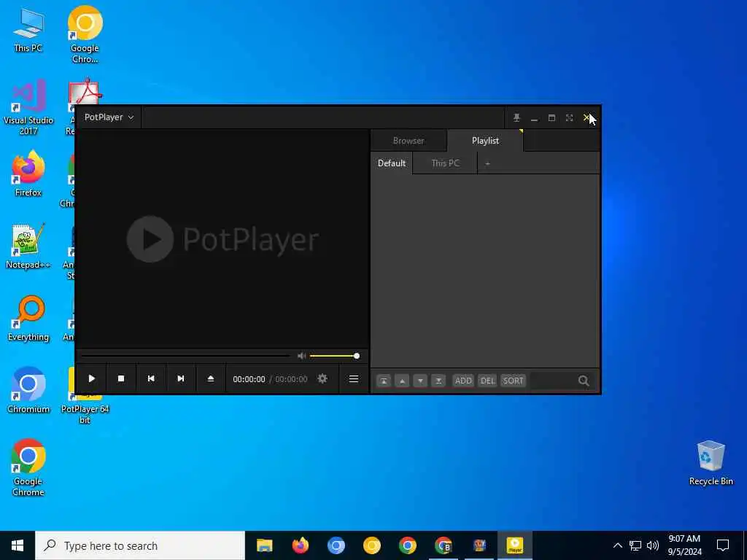Click the SORT playlist button
The width and height of the screenshot is (747, 560).
tap(513, 381)
